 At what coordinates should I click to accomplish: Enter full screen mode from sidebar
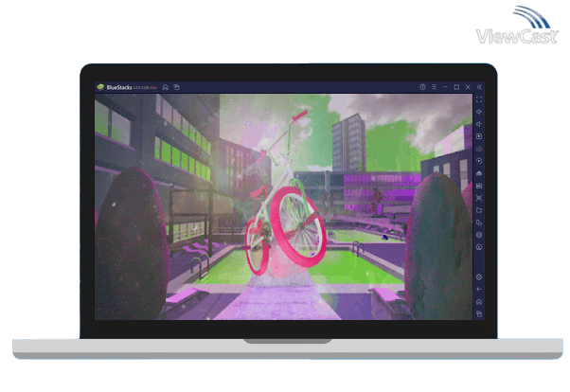[x=479, y=99]
